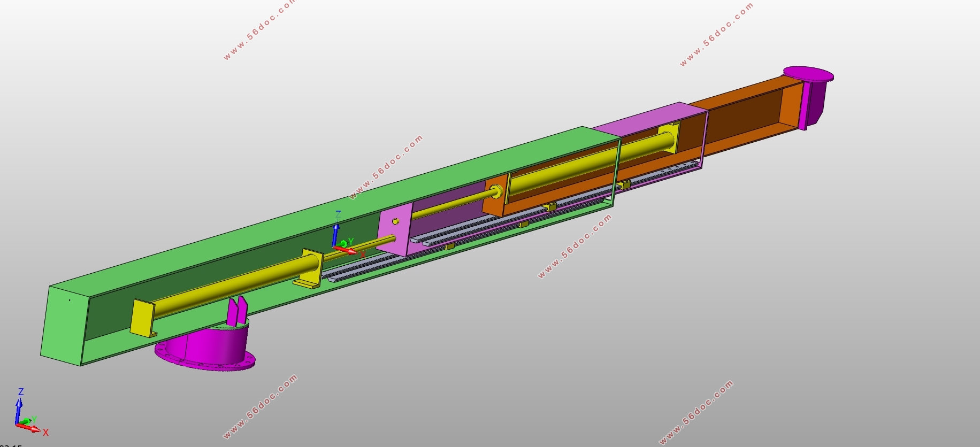The width and height of the screenshot is (980, 447).
Task: Click the blue Z axis of the corner triad
Action: point(20,409)
